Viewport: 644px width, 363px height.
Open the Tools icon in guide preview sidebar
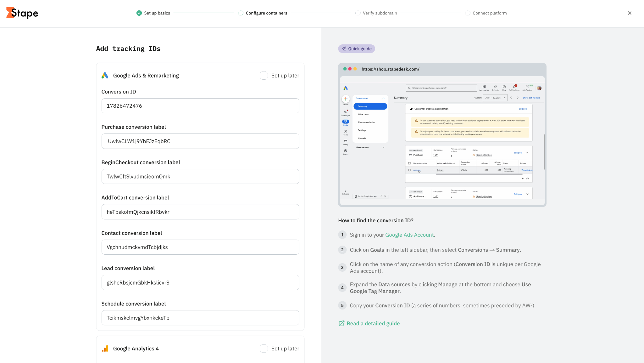pos(346,131)
